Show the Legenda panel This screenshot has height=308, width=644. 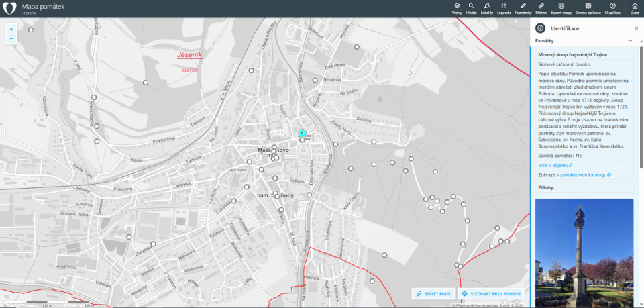pyautogui.click(x=504, y=8)
